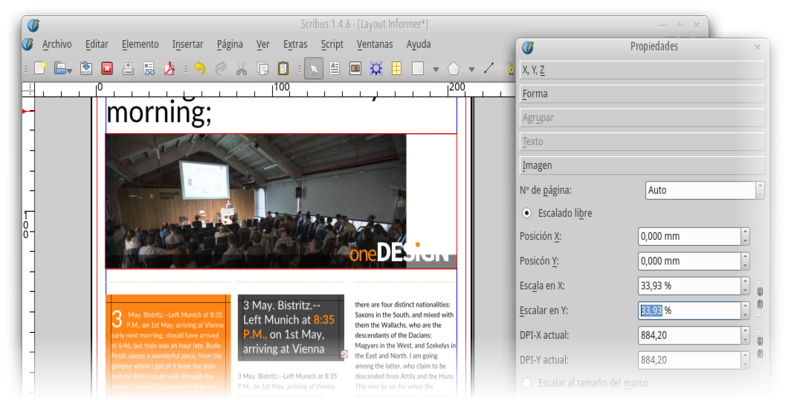Select the Bezier pen tool icon
800x400 pixels.
510,68
